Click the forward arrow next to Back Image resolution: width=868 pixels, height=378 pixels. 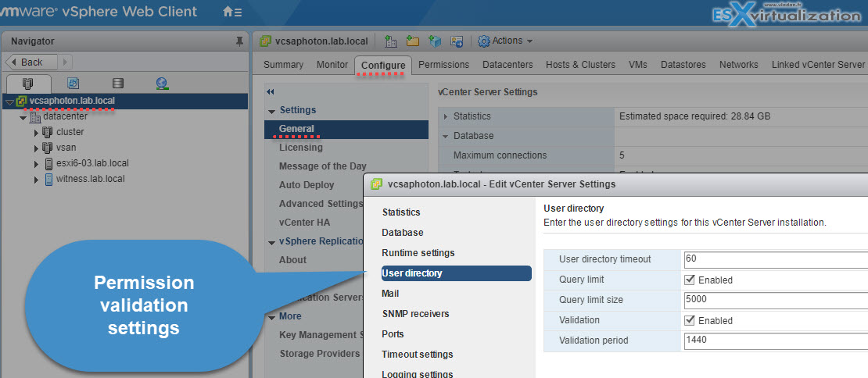click(64, 62)
